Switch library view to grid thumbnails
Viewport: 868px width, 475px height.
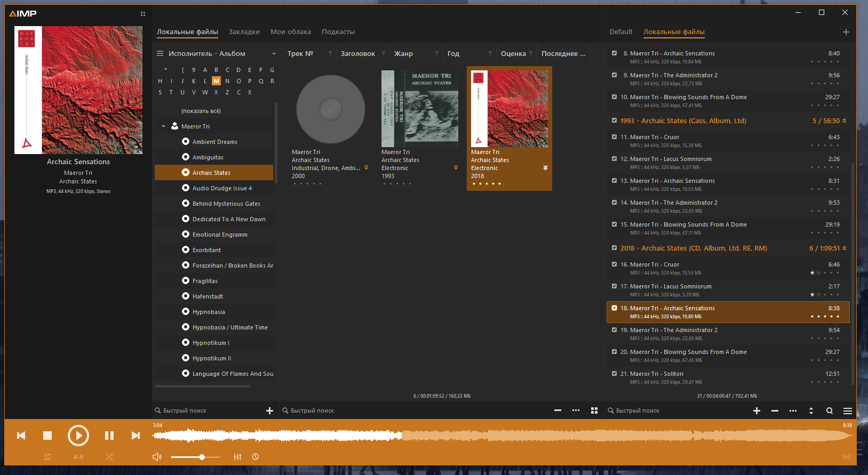click(x=594, y=410)
